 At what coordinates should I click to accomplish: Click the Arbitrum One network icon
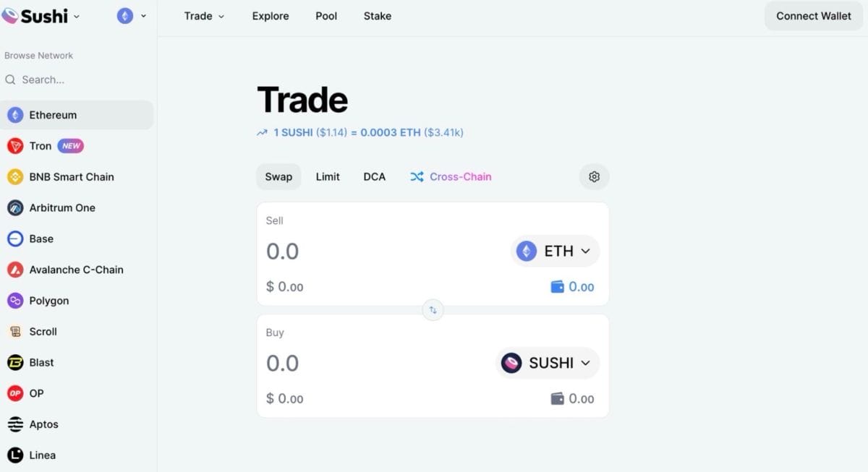coord(14,207)
